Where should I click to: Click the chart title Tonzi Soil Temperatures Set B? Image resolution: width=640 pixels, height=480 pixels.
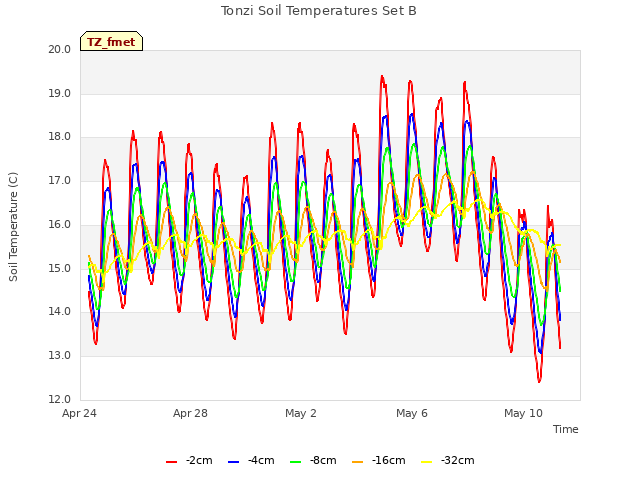click(319, 11)
